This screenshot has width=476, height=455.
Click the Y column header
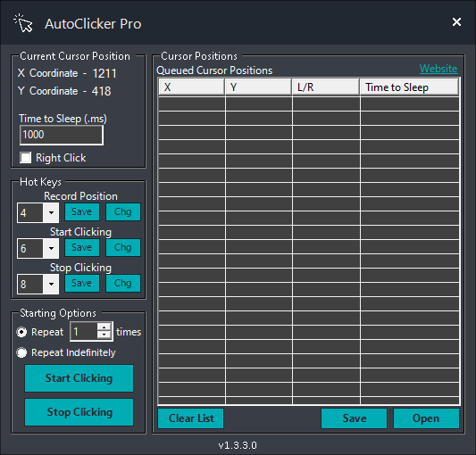click(258, 87)
